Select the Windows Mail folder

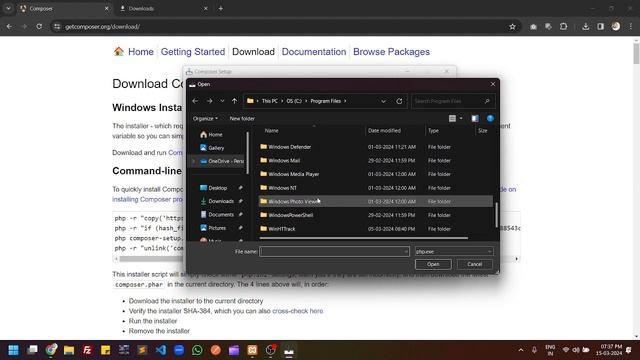(x=376, y=160)
